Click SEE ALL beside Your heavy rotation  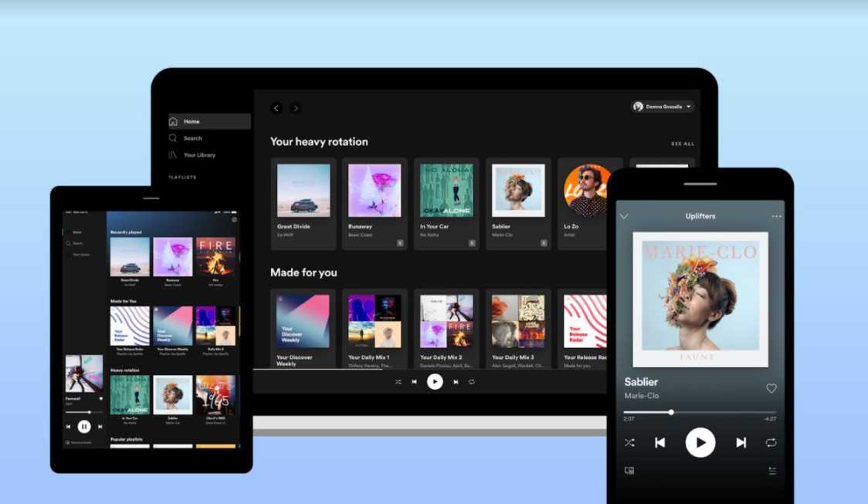pyautogui.click(x=683, y=144)
